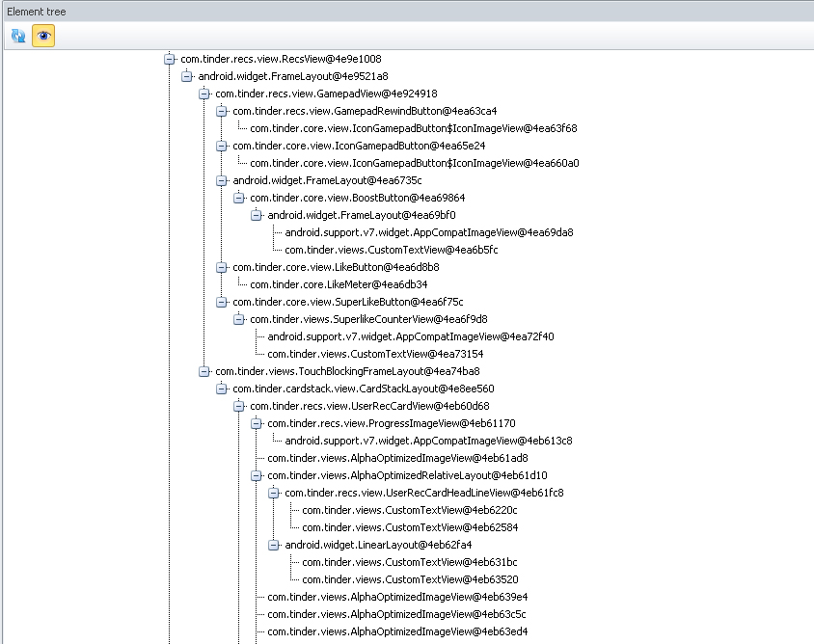Select the CustomTextView@4eb6220c row
Screen dimensions: 814x644
[x=410, y=510]
